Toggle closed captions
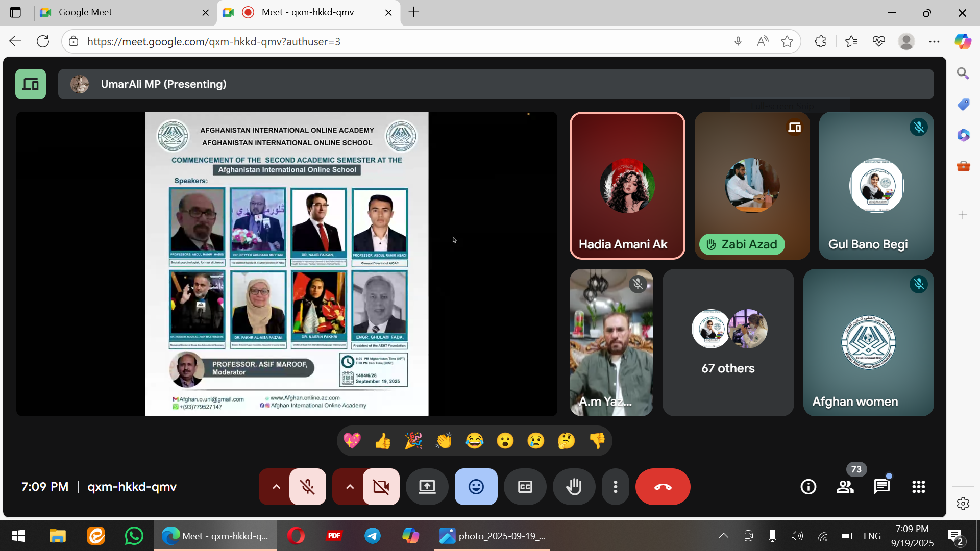This screenshot has height=551, width=980. pyautogui.click(x=525, y=487)
